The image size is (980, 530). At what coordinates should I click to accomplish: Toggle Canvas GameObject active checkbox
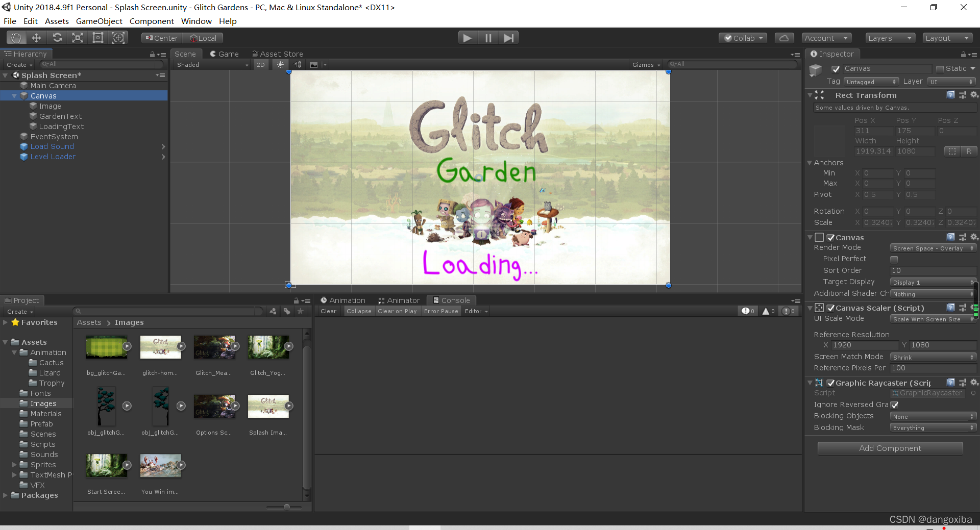[836, 69]
